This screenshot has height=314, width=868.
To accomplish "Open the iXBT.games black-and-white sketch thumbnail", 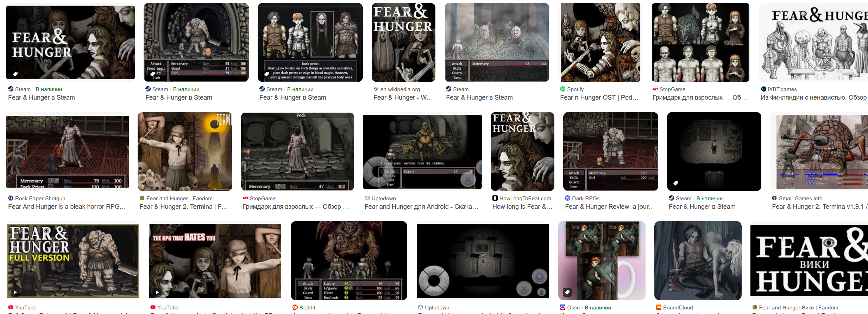I will pyautogui.click(x=813, y=42).
